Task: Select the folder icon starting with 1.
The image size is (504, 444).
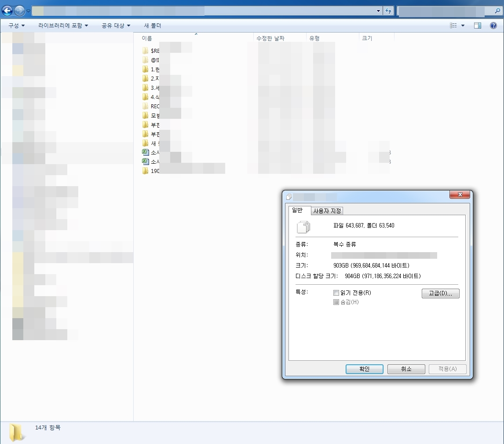Action: pyautogui.click(x=145, y=69)
